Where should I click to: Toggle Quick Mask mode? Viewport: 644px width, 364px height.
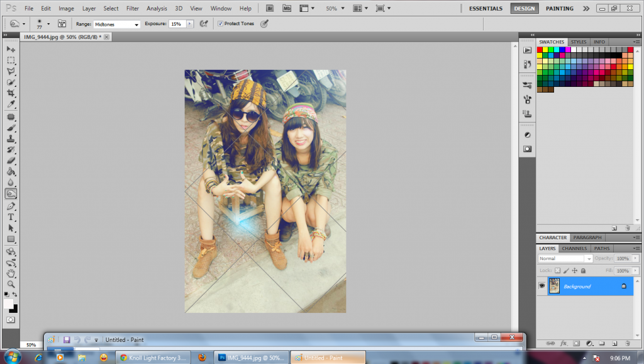click(11, 320)
